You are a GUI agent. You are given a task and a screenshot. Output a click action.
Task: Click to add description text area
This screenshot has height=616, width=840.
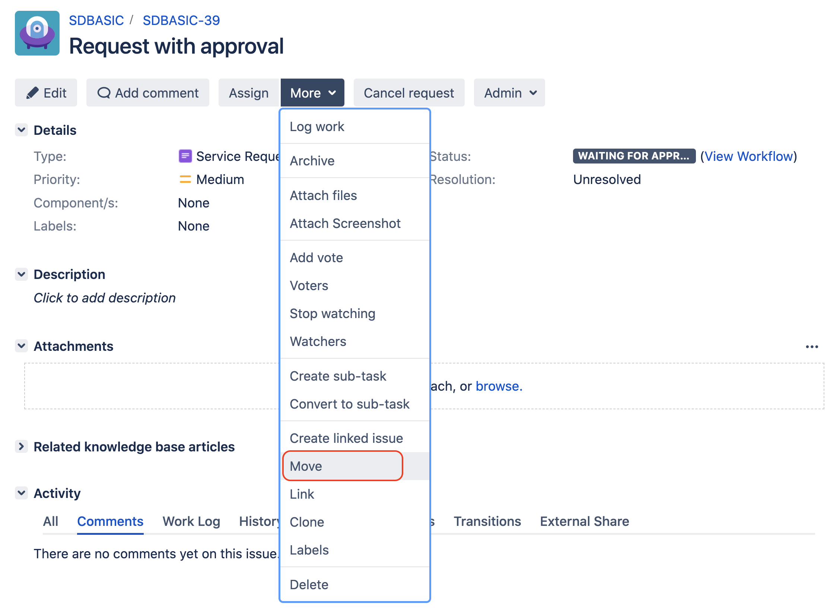[104, 298]
